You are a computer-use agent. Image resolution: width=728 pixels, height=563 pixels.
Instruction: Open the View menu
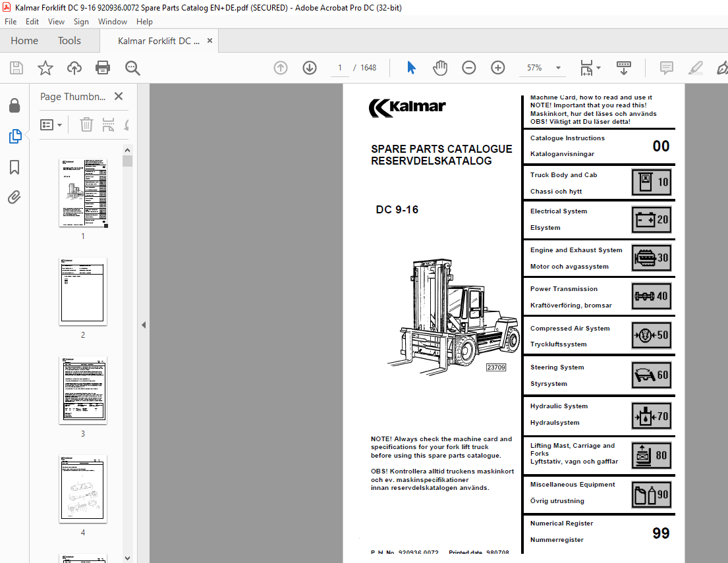(x=56, y=21)
